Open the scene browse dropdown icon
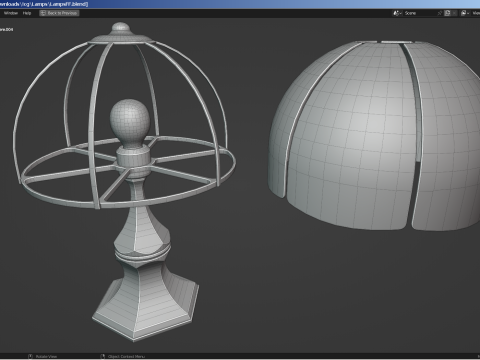 (x=397, y=13)
